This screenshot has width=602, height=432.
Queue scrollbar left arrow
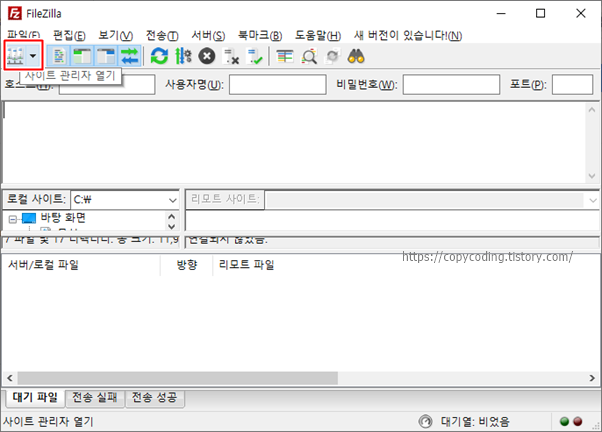[x=10, y=378]
